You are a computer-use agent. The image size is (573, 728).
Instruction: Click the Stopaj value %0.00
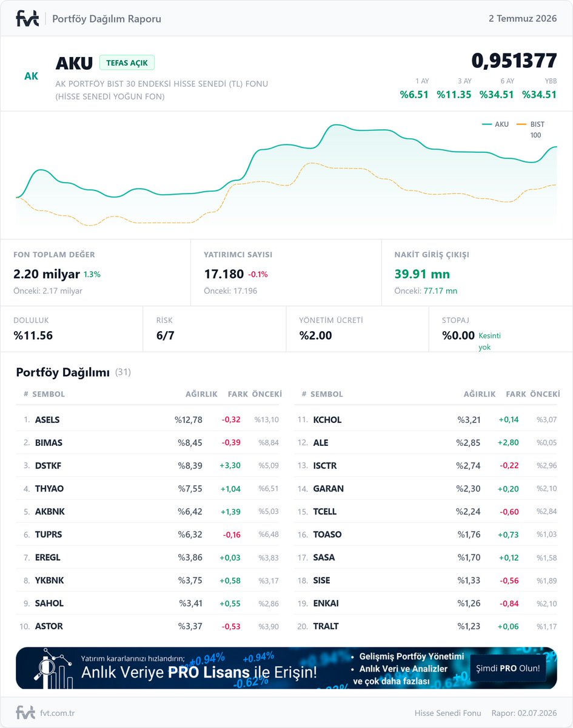pos(458,335)
